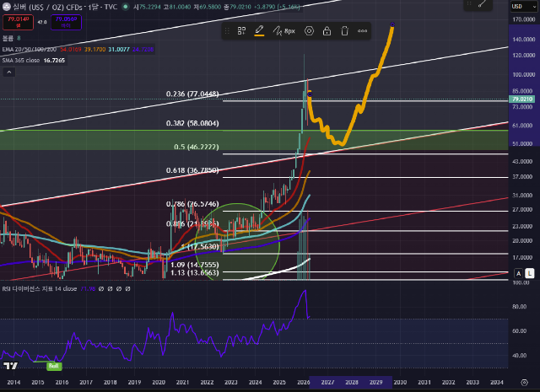Click the 1.13 (13.6563) Fibonacci label
This screenshot has height=392, width=540.
coord(195,272)
